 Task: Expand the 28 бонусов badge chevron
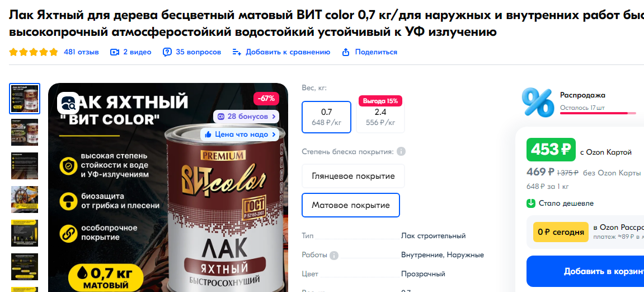point(274,117)
